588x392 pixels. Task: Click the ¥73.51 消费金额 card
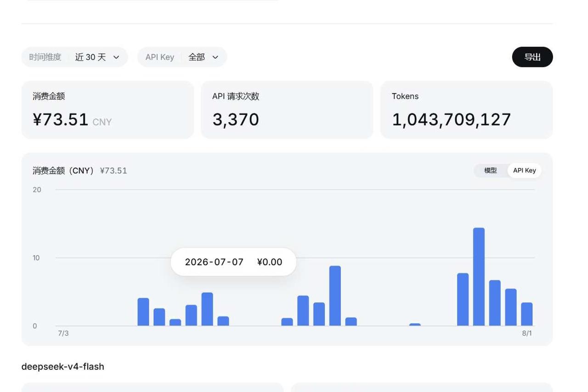[x=107, y=110]
